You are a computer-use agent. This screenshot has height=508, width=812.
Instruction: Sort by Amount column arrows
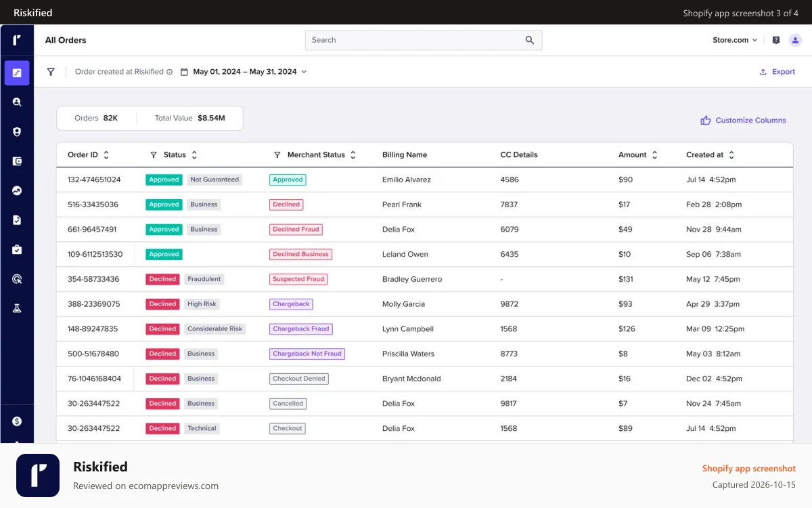(654, 155)
